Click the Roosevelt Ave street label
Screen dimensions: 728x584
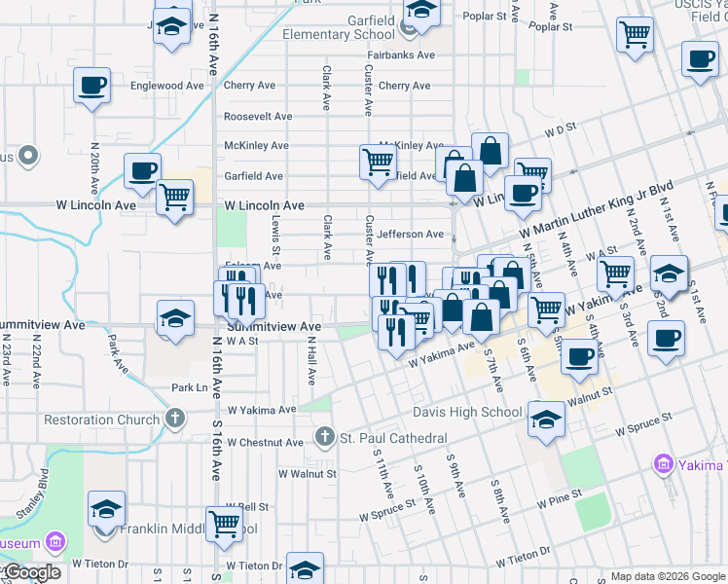coord(258,116)
